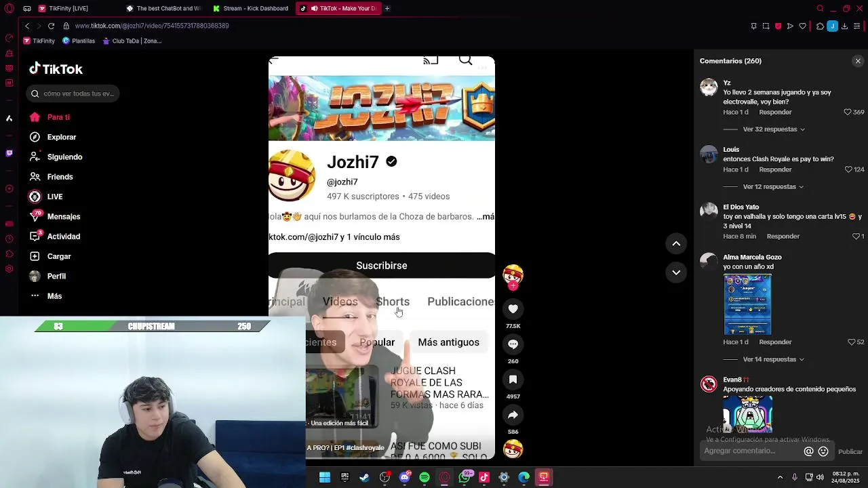Show hidden system tray icons

click(780, 477)
